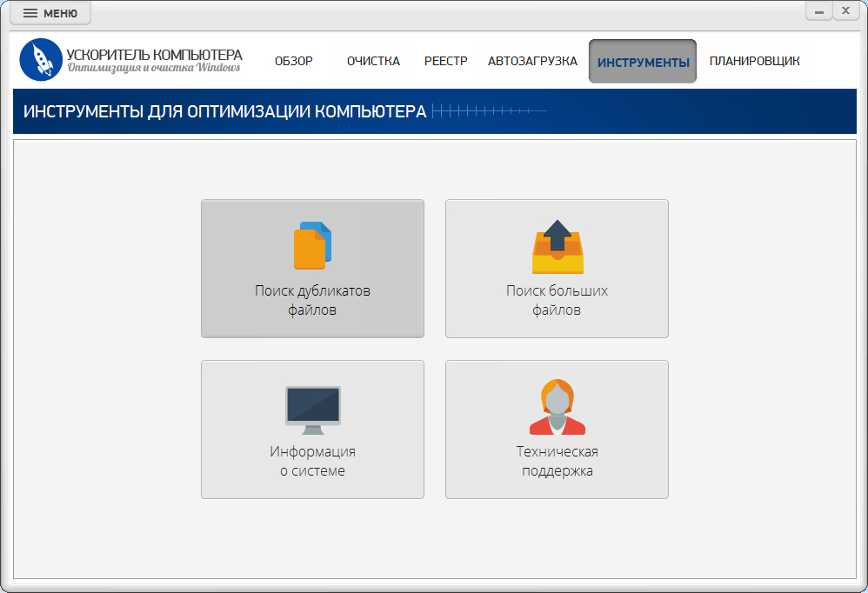868x593 pixels.
Task: Click the large files box icon
Action: (557, 246)
